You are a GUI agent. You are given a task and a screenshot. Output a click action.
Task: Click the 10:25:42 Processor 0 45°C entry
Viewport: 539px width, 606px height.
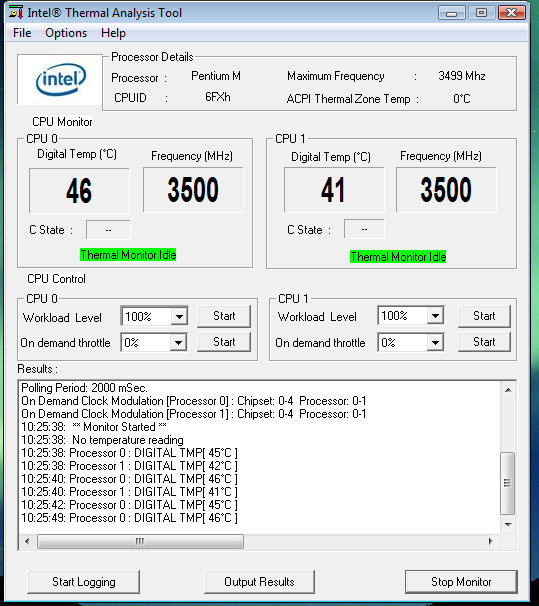point(129,505)
